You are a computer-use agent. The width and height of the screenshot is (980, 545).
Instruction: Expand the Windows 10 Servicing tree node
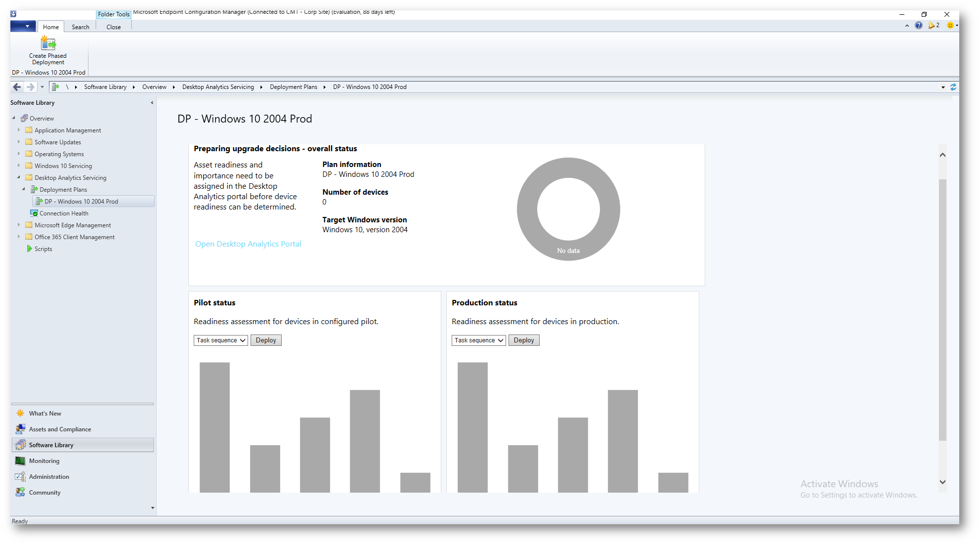[19, 166]
